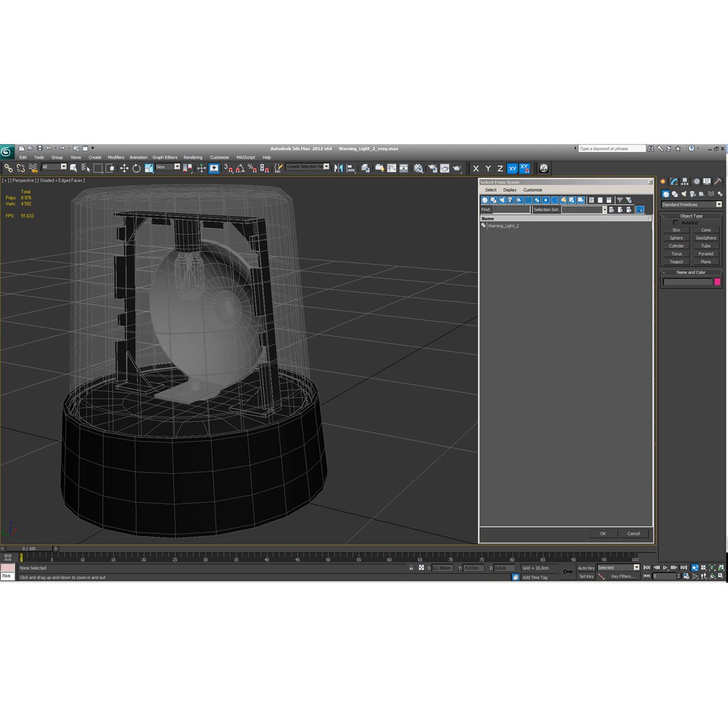Image resolution: width=728 pixels, height=728 pixels.
Task: Open the Curve Editor icon
Action: (392, 168)
